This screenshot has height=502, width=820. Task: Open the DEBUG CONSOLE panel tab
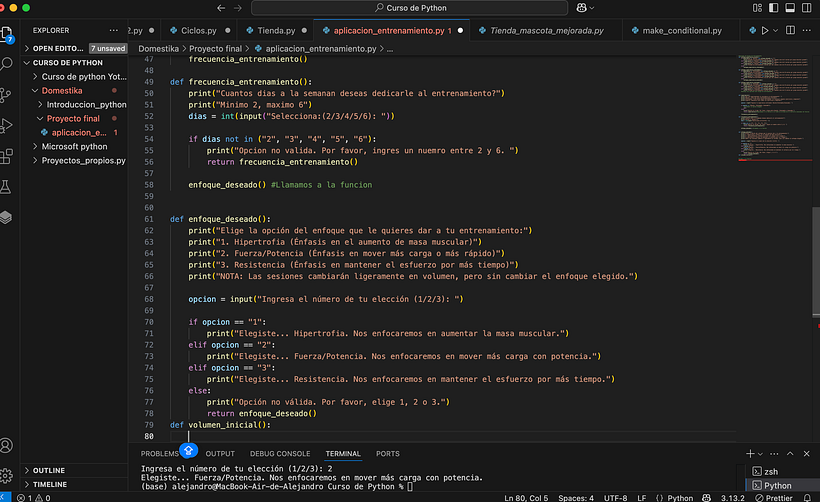click(x=280, y=453)
